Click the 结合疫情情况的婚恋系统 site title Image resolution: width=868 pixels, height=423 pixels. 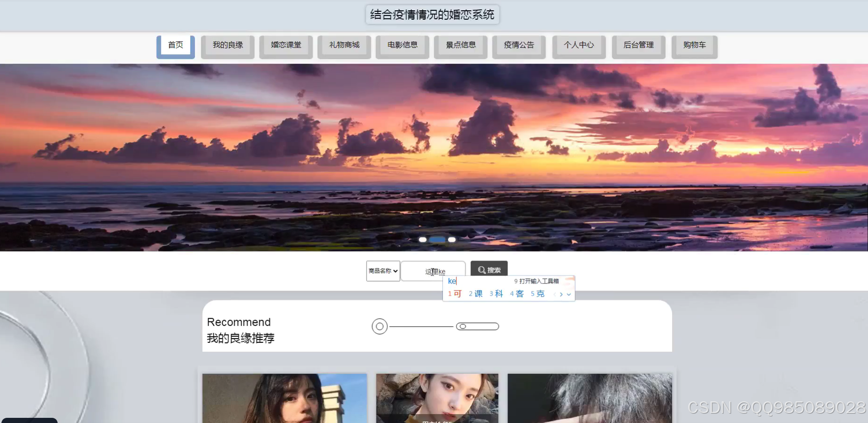click(x=432, y=15)
